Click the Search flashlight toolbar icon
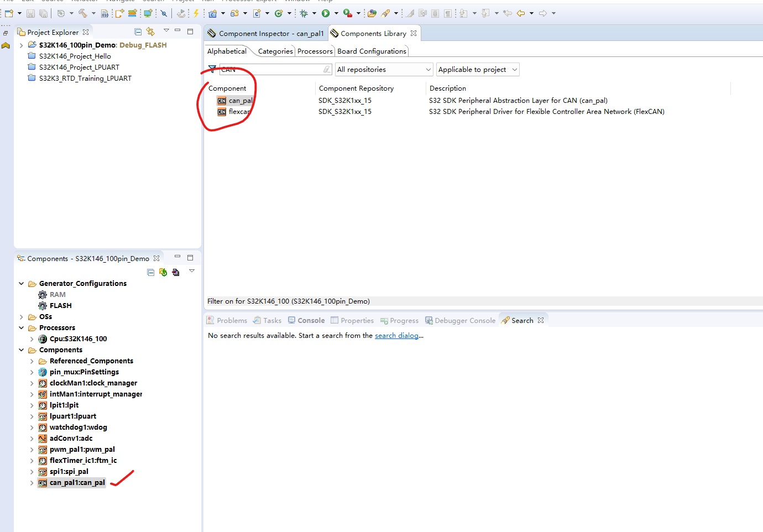Image resolution: width=763 pixels, height=532 pixels. (x=385, y=13)
